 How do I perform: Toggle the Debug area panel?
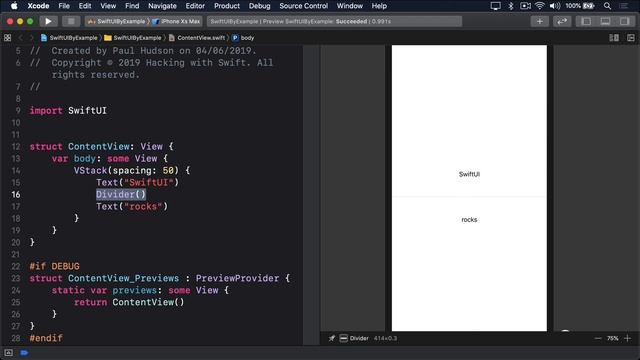point(605,21)
